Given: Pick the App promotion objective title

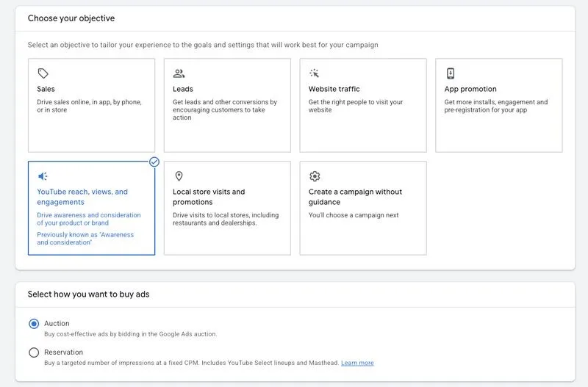Looking at the screenshot, I should tap(470, 89).
